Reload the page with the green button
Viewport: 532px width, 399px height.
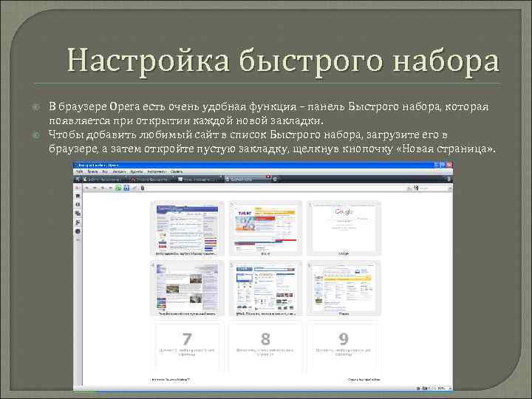[118, 188]
